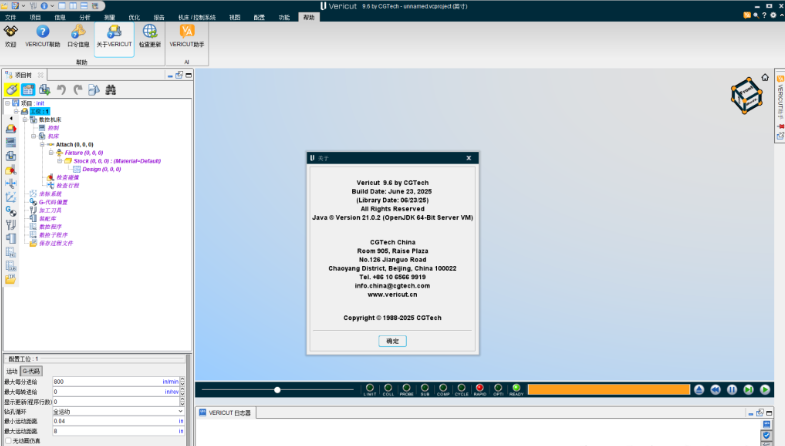Viewport: 785px width, 446px height.
Task: Collapse the Fixture (0, 0, 0) node
Action: click(x=51, y=152)
